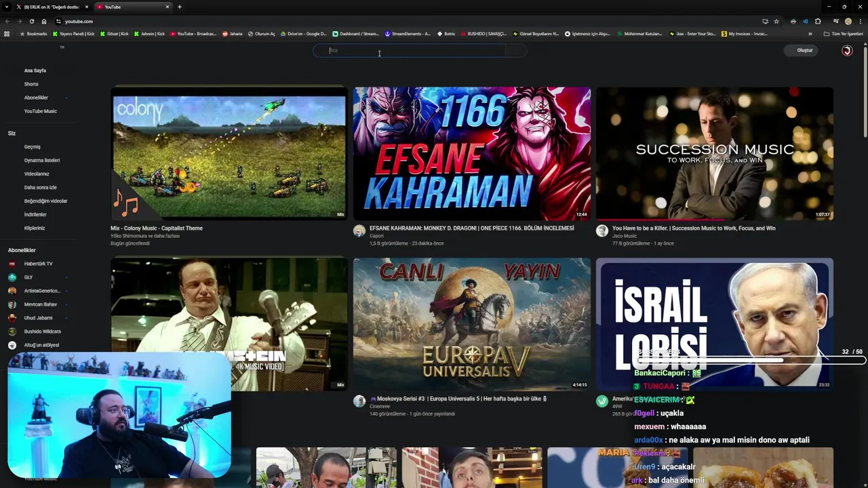The image size is (868, 488).
Task: Reload the page with browser refresh icon
Action: 31,21
